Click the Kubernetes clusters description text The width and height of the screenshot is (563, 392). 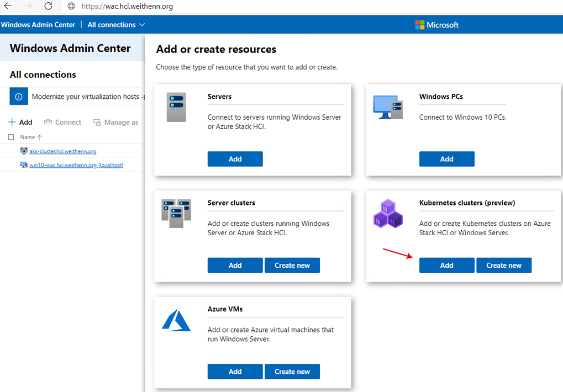click(x=485, y=228)
